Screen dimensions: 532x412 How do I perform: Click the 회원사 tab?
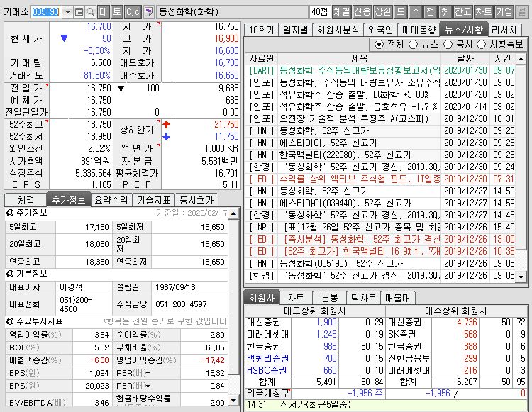coord(262,298)
